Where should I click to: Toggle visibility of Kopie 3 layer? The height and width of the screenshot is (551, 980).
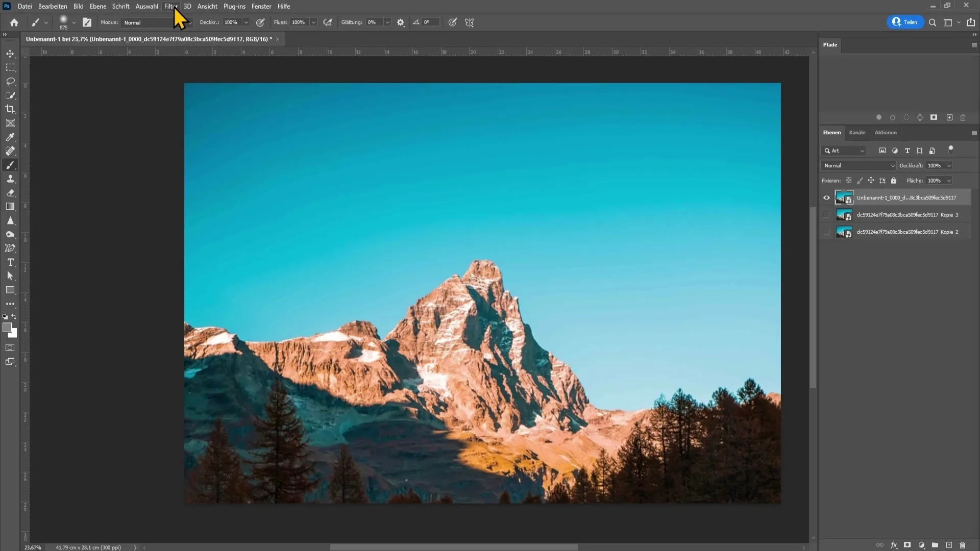[826, 215]
